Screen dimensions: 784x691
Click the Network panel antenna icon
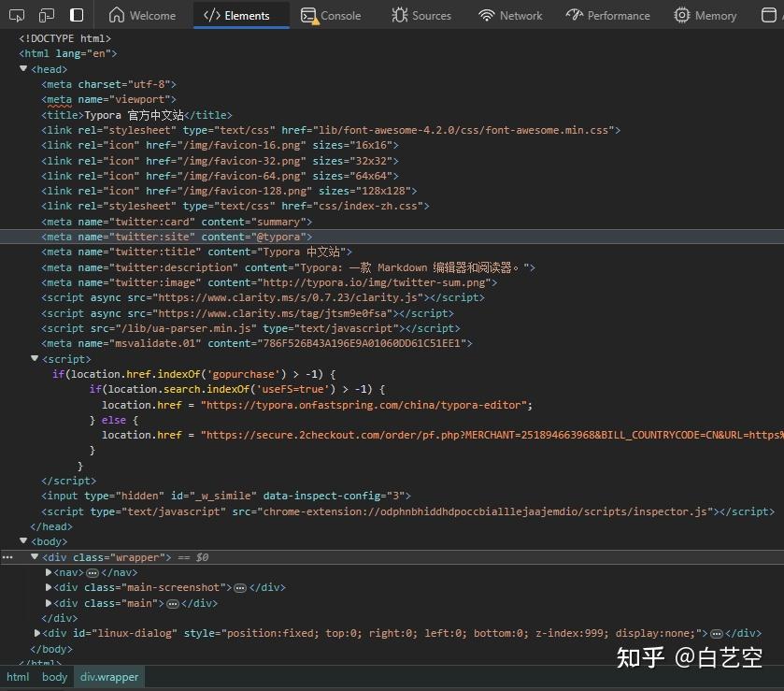pyautogui.click(x=487, y=15)
